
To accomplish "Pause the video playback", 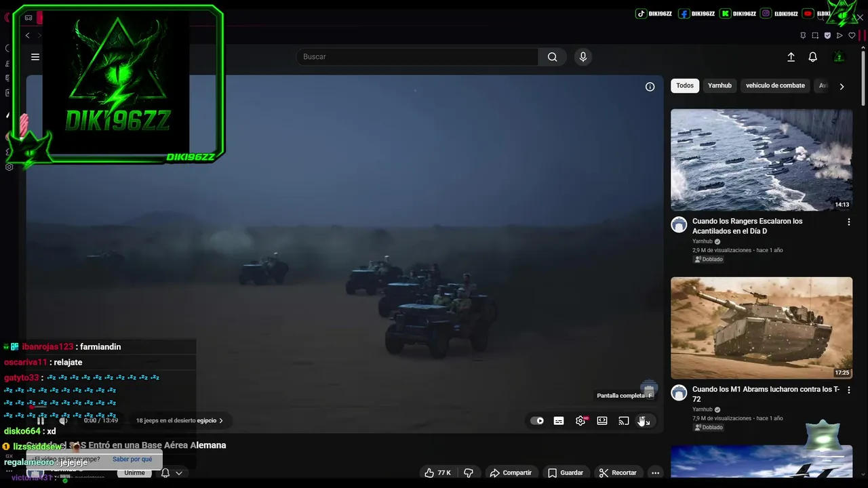I will coord(41,420).
